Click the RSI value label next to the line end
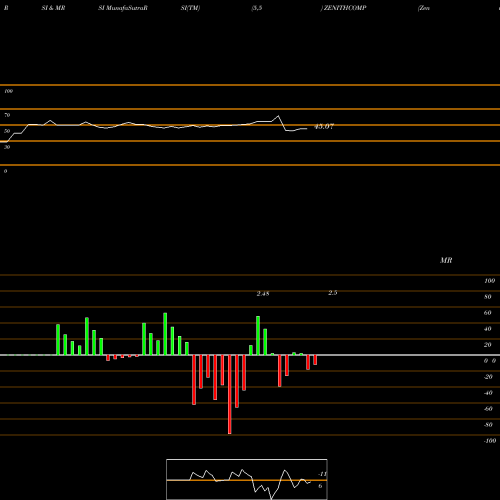The height and width of the screenshot is (500, 500). [324, 127]
